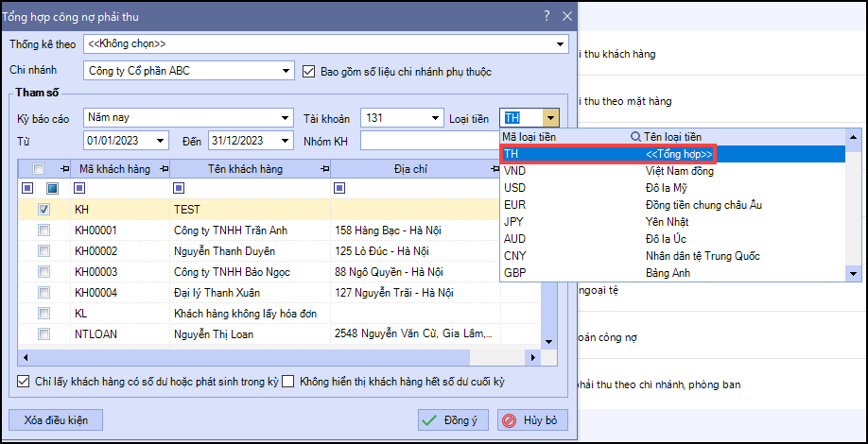The height and width of the screenshot is (444, 868).
Task: Enable Không hiển thị khách hàng hết số dư
Action: pyautogui.click(x=288, y=382)
